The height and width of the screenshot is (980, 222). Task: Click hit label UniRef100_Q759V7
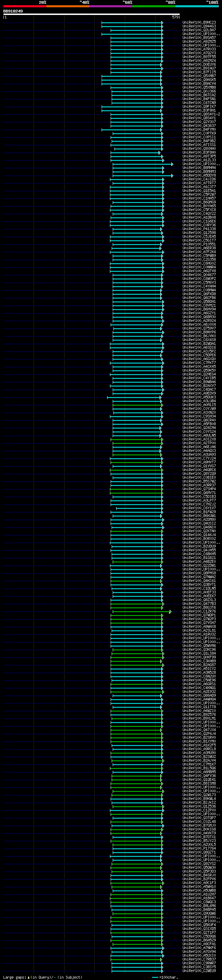point(199,328)
